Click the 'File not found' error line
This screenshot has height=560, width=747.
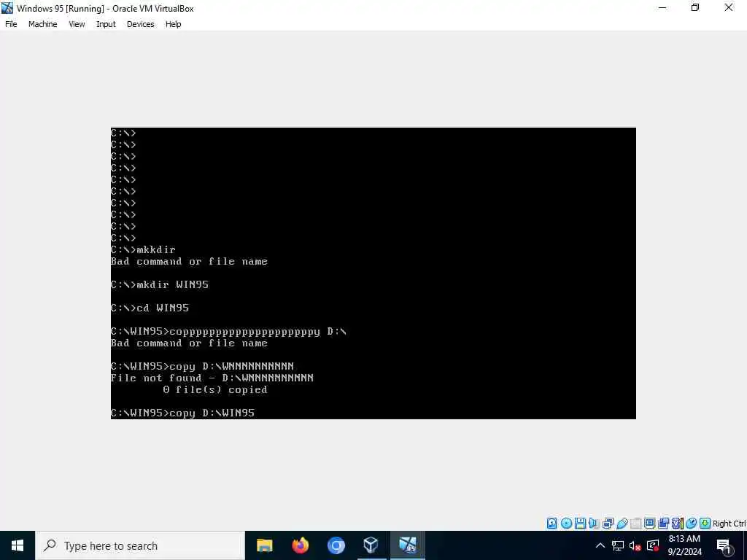tap(212, 378)
